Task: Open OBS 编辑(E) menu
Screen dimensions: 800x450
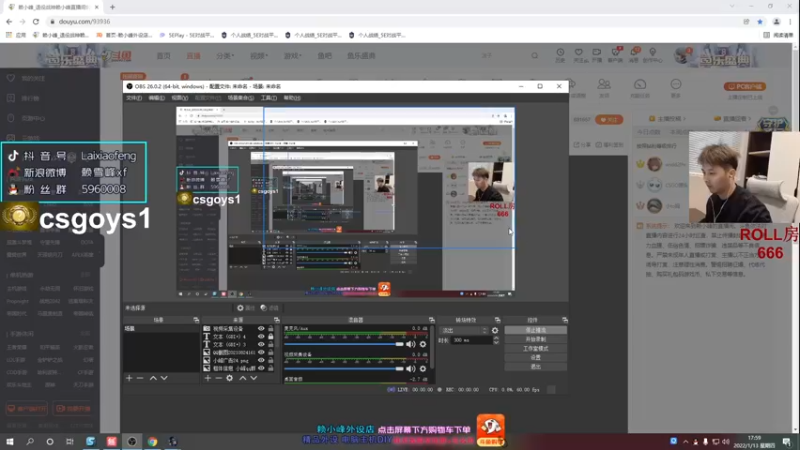Action: coord(156,97)
